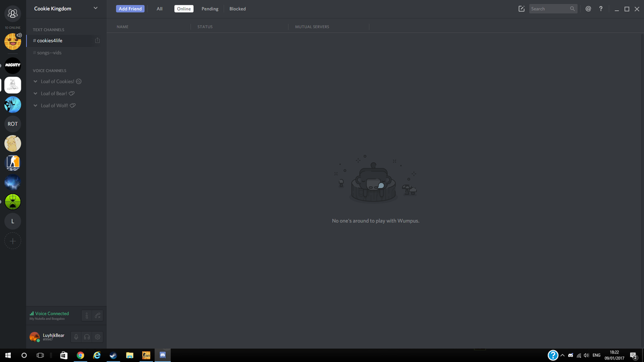Select the white sketch server icon
This screenshot has height=362, width=644.
pyautogui.click(x=13, y=85)
